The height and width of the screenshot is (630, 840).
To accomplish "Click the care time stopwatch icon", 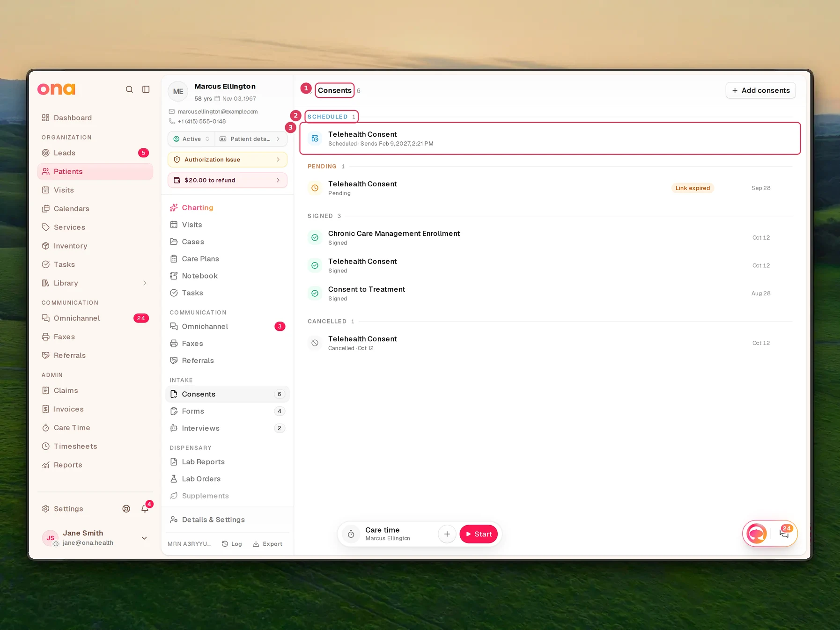I will [351, 534].
